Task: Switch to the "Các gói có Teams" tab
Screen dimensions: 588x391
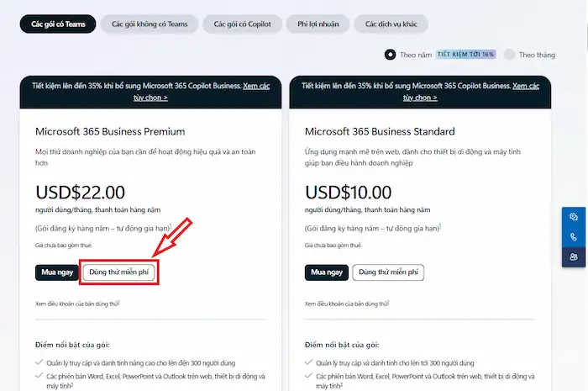Action: click(x=58, y=24)
